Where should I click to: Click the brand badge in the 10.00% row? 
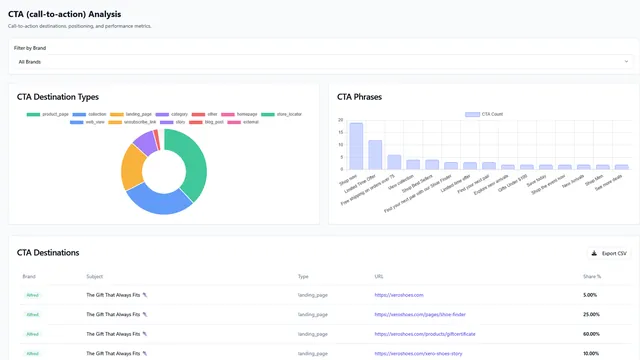click(x=32, y=353)
